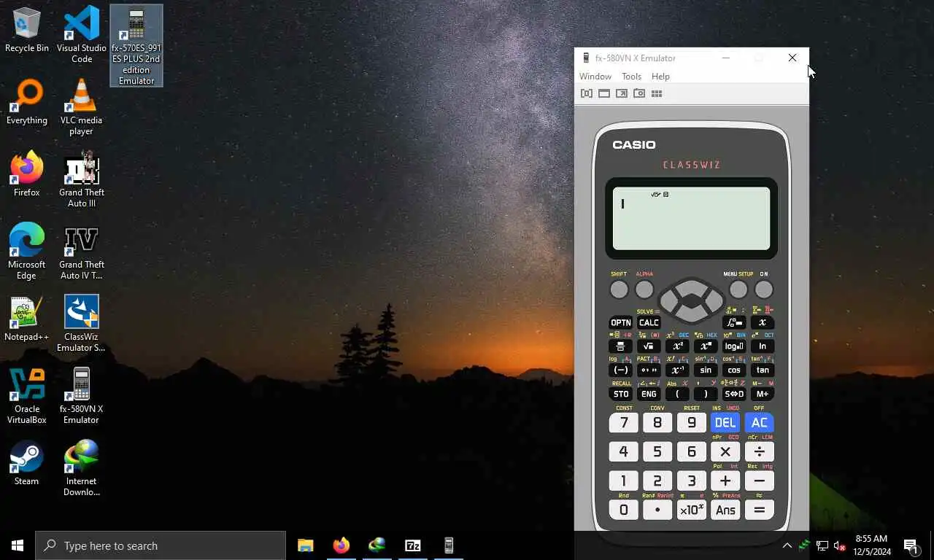Click the right arrow on the calculator d-pad
The image size is (934, 560).
click(x=713, y=300)
